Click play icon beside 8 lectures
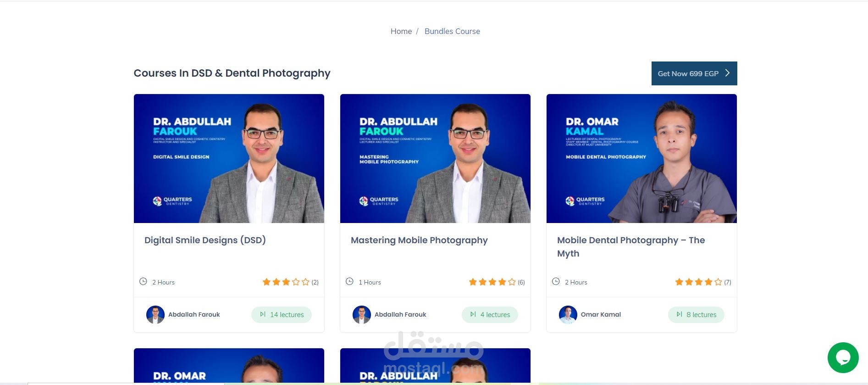The height and width of the screenshot is (385, 868). click(x=679, y=314)
